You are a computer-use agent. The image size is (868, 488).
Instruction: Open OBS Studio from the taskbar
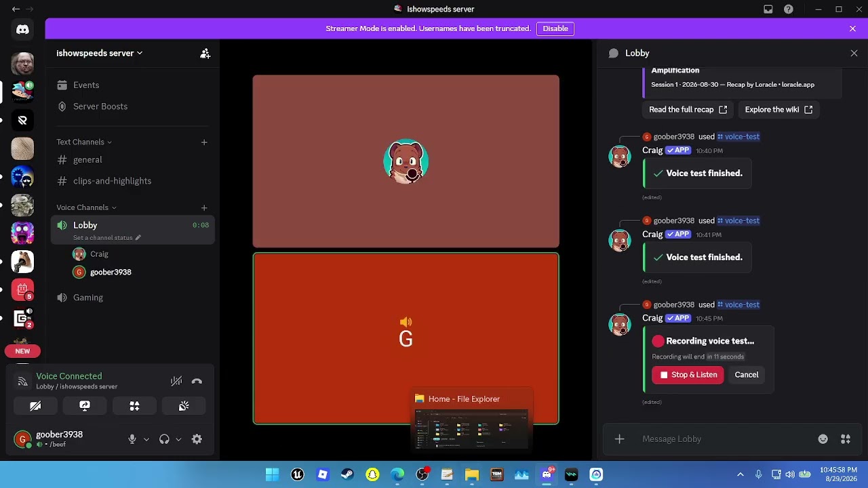pyautogui.click(x=422, y=474)
